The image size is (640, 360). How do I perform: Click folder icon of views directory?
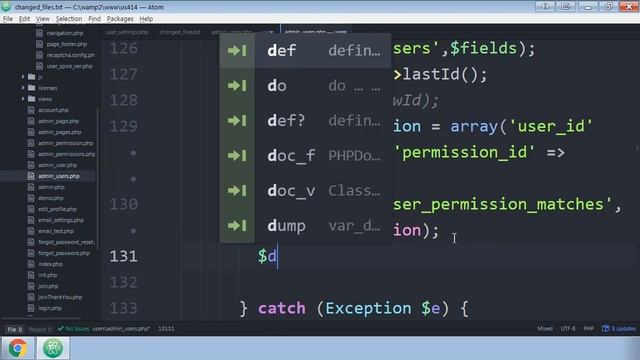click(x=31, y=99)
